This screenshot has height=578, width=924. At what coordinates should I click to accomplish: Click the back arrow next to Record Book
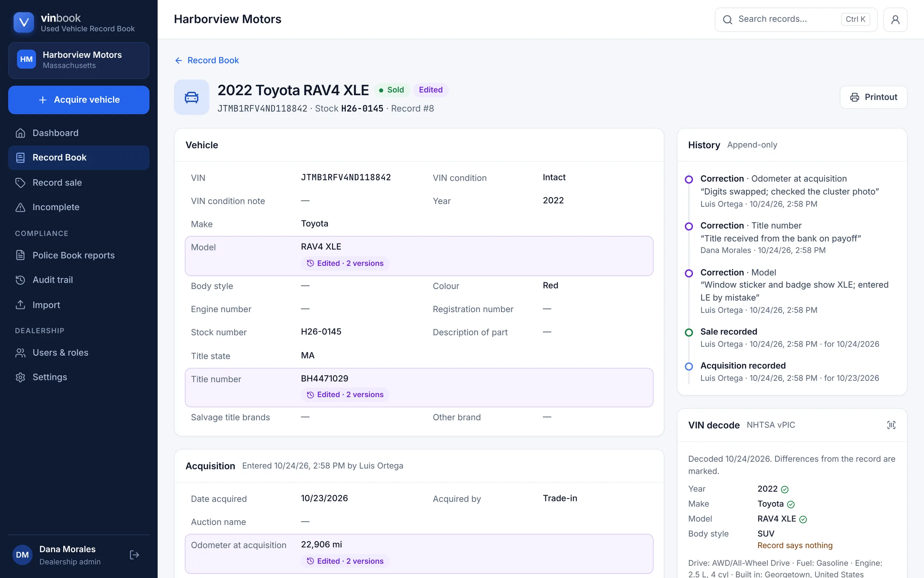179,60
